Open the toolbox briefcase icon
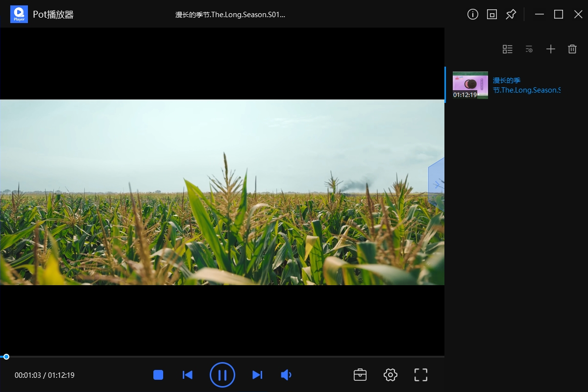 coord(360,375)
